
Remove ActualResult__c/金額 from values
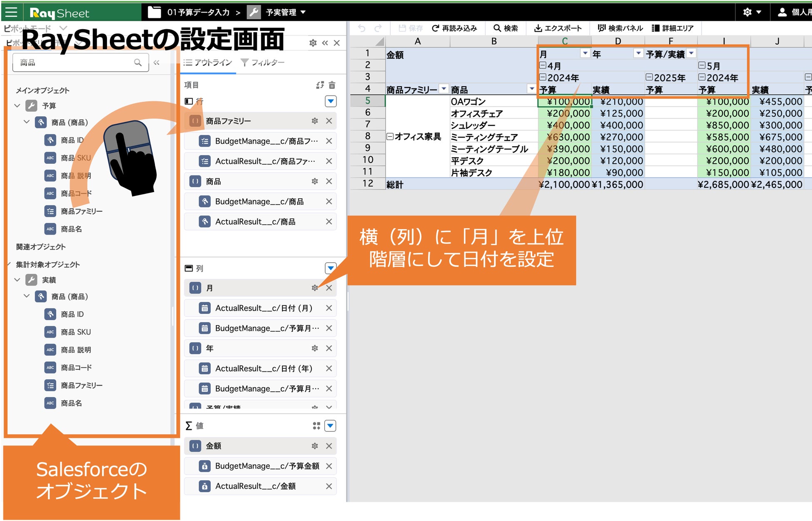click(x=329, y=486)
